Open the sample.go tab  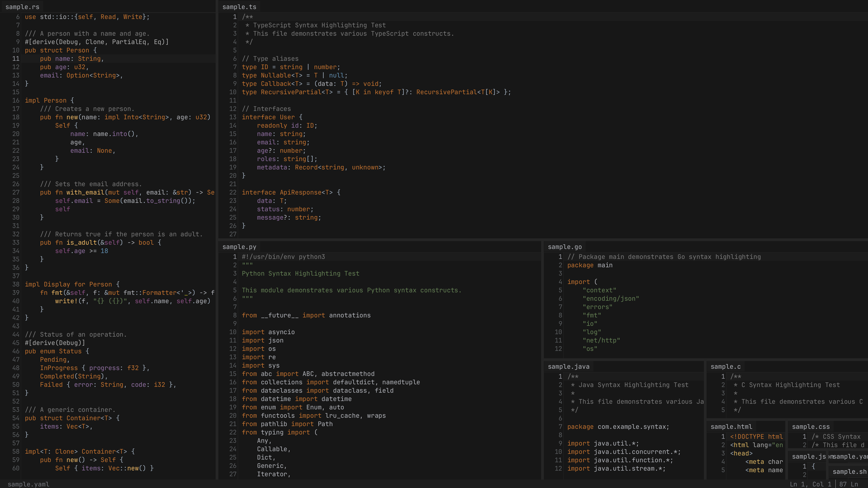(565, 247)
